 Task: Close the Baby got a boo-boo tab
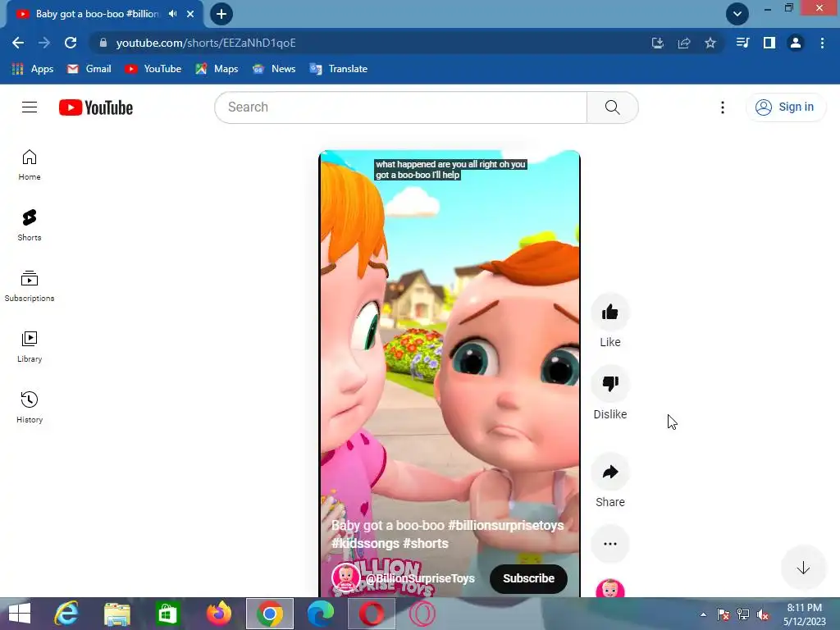(x=190, y=14)
